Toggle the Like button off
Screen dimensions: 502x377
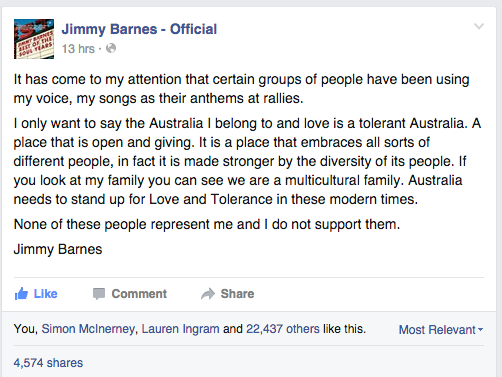pyautogui.click(x=36, y=294)
